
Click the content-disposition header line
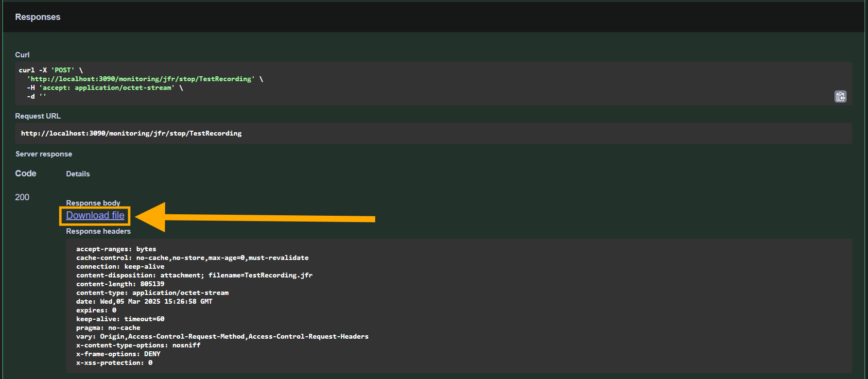point(194,276)
